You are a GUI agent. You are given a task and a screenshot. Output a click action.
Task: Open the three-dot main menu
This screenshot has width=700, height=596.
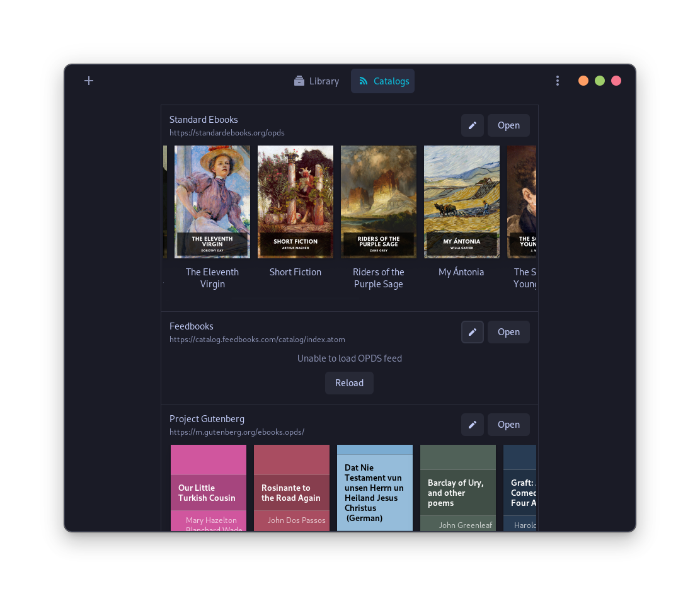[558, 81]
